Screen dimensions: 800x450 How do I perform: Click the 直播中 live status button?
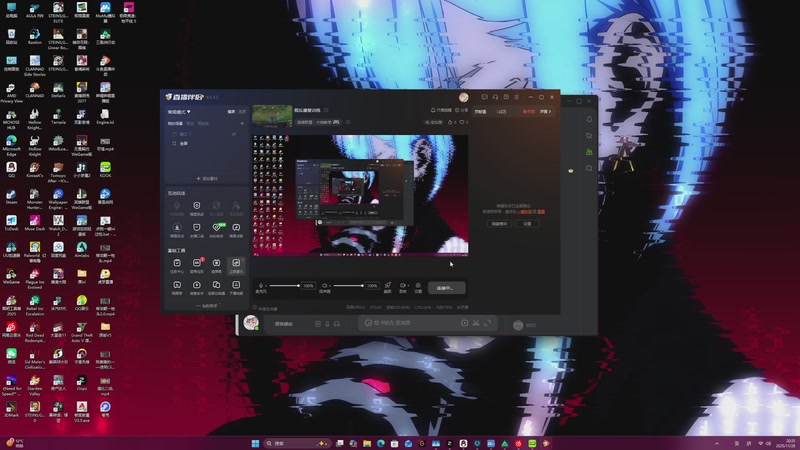click(446, 288)
